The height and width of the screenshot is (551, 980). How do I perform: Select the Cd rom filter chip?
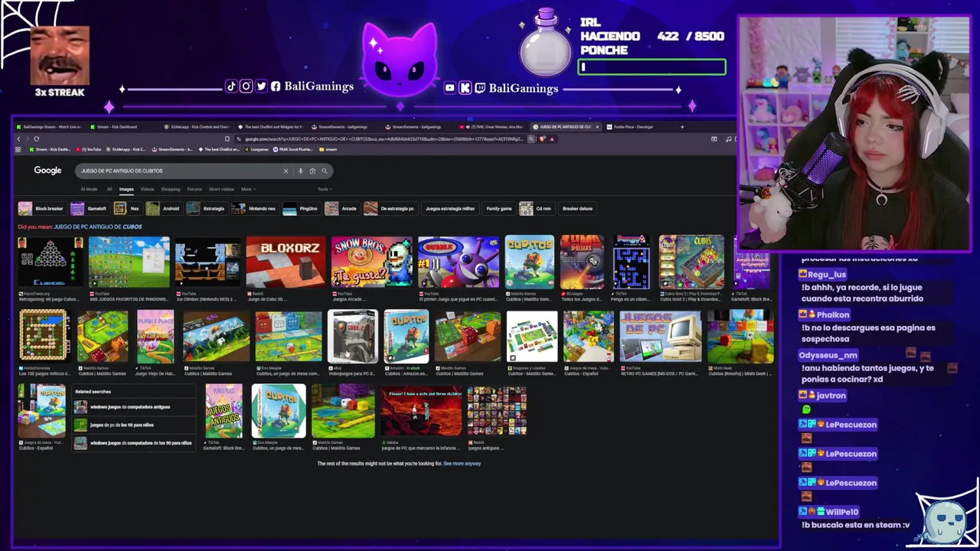click(536, 208)
